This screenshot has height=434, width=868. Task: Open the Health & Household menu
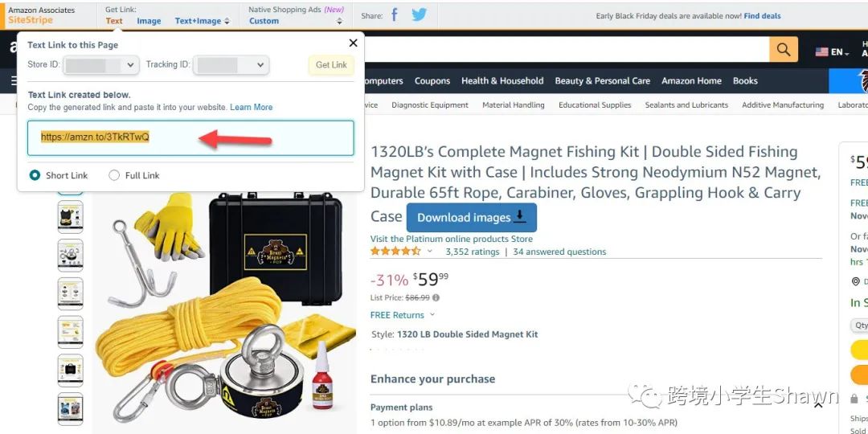[502, 81]
